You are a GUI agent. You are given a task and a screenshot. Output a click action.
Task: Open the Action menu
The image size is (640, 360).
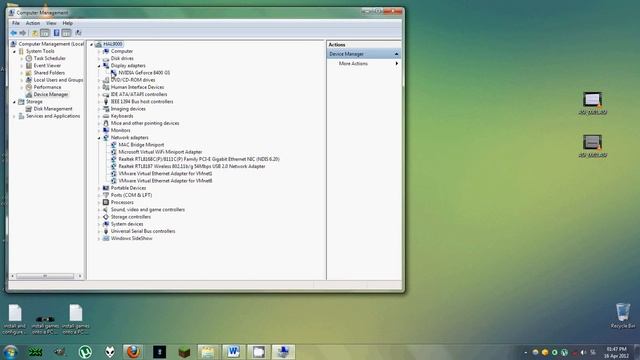[33, 23]
